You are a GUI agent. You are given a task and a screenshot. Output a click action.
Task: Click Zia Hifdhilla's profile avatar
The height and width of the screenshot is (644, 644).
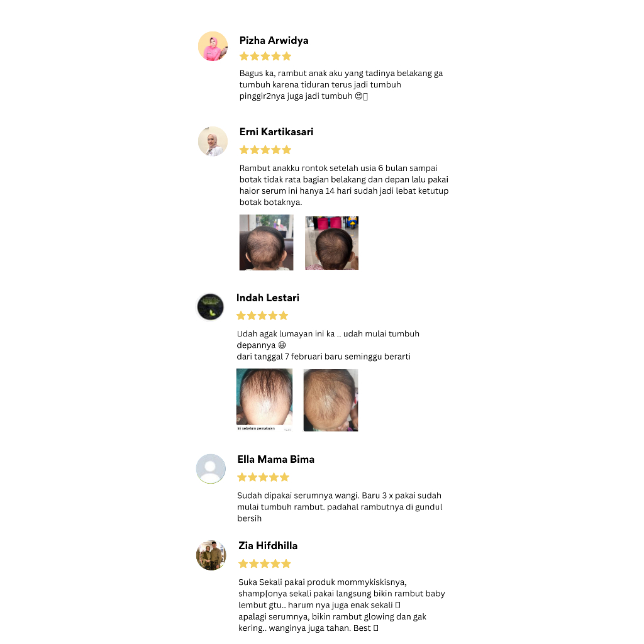(x=211, y=555)
